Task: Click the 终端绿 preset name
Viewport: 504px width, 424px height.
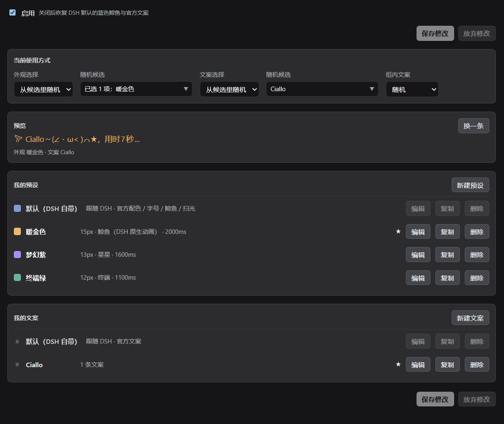Action: pyautogui.click(x=36, y=278)
